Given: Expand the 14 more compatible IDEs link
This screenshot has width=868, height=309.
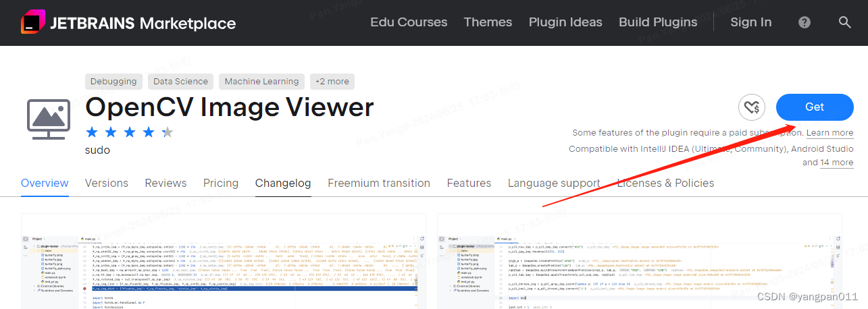Looking at the screenshot, I should pos(837,163).
